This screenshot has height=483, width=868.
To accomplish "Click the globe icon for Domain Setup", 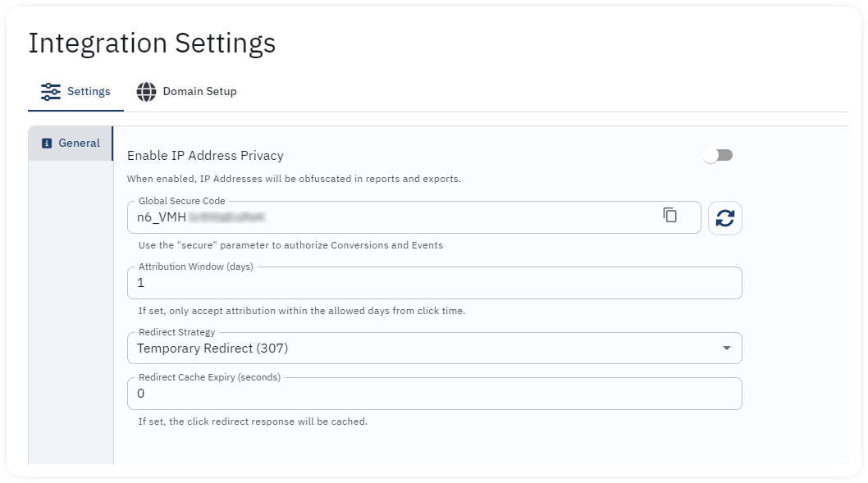I will 146,91.
